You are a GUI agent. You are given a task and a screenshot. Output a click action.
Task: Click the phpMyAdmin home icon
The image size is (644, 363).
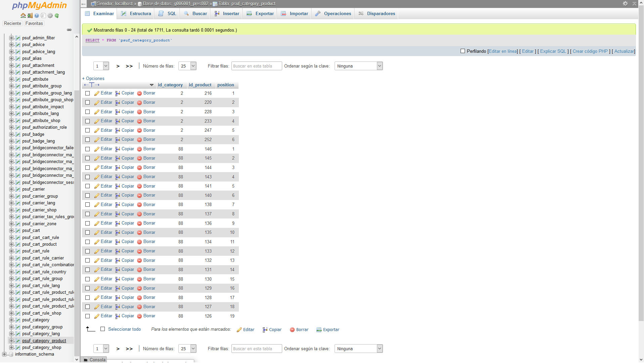point(23,15)
